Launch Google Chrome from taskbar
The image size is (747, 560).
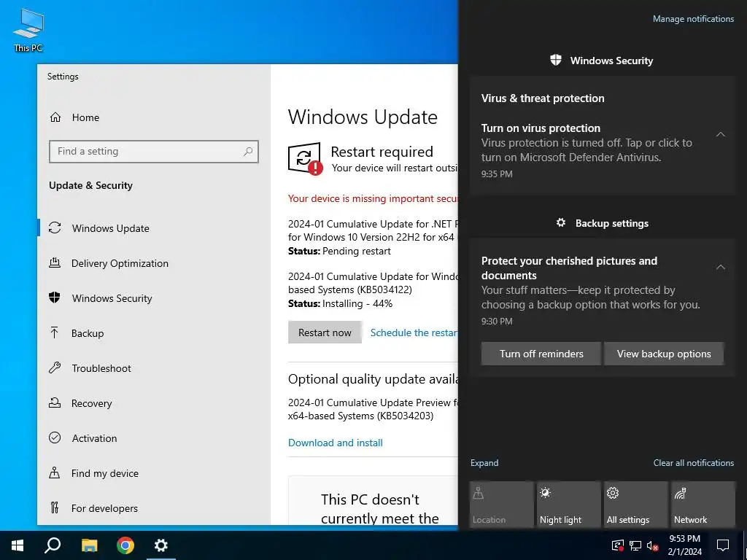click(125, 545)
